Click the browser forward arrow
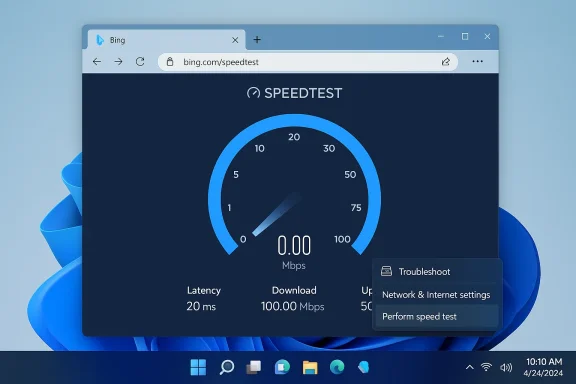 [118, 62]
